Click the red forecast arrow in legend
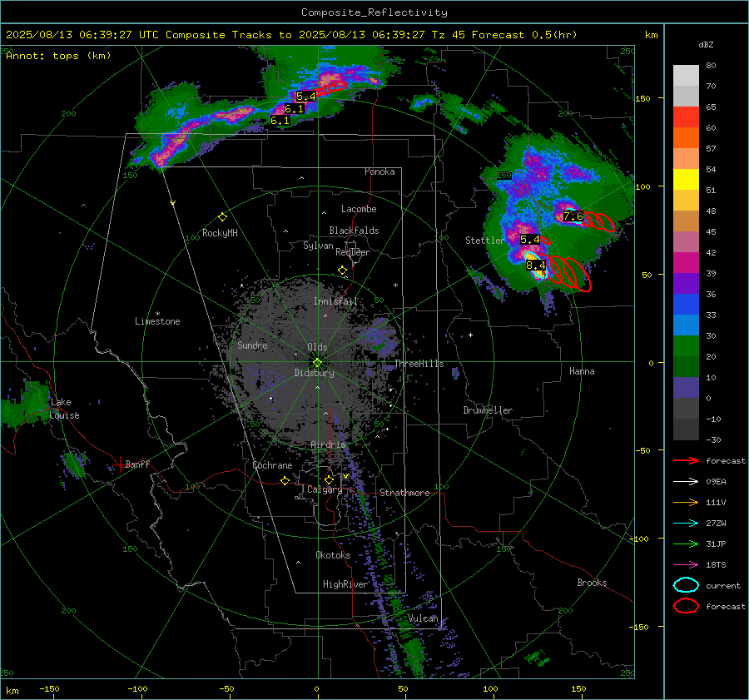Viewport: 749px width, 700px height. coord(686,460)
